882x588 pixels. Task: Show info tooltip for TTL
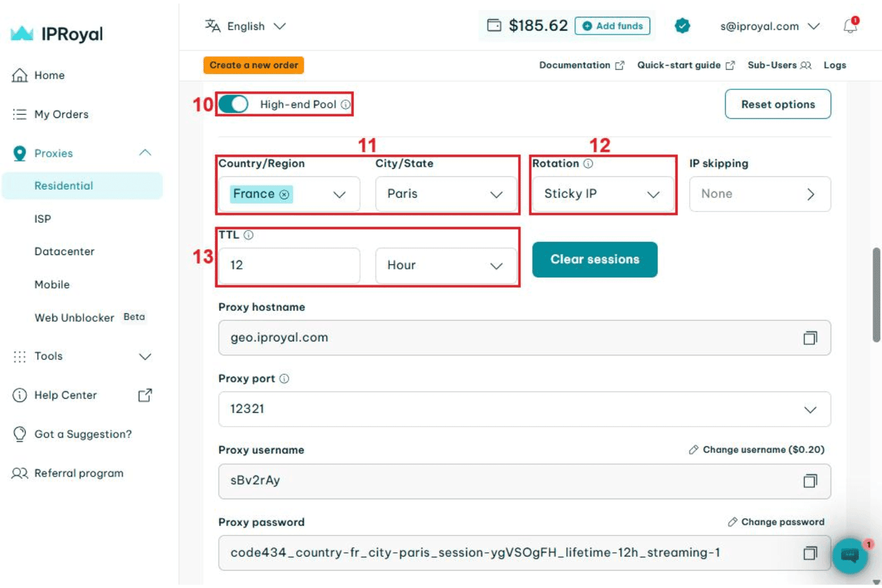(x=249, y=235)
